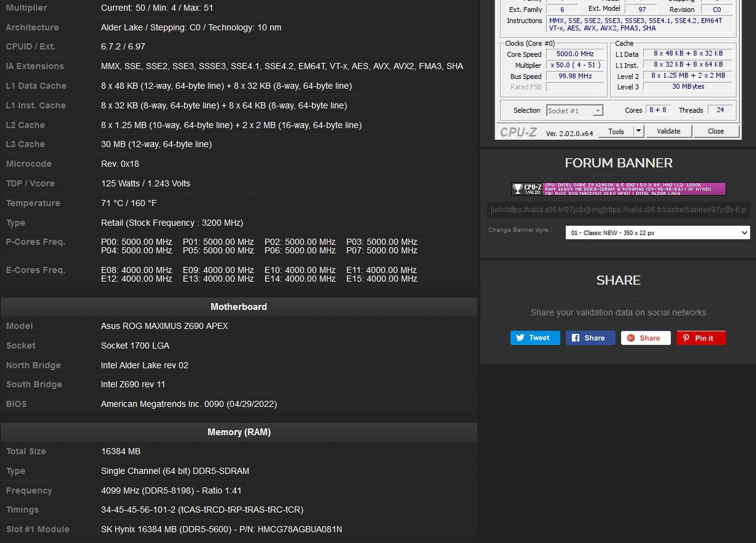The image size is (756, 543).
Task: Click the 'Rev. 0x18' microcode value
Action: pyautogui.click(x=120, y=163)
